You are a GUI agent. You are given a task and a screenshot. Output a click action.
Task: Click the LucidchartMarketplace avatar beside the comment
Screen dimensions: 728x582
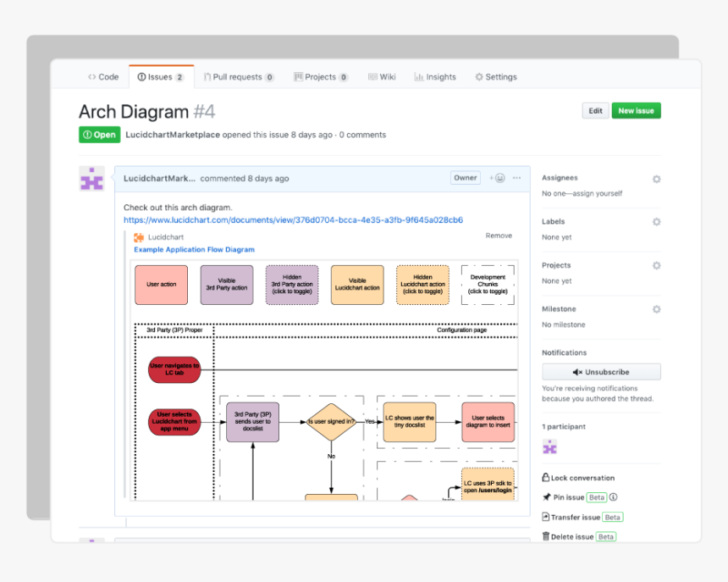92,179
